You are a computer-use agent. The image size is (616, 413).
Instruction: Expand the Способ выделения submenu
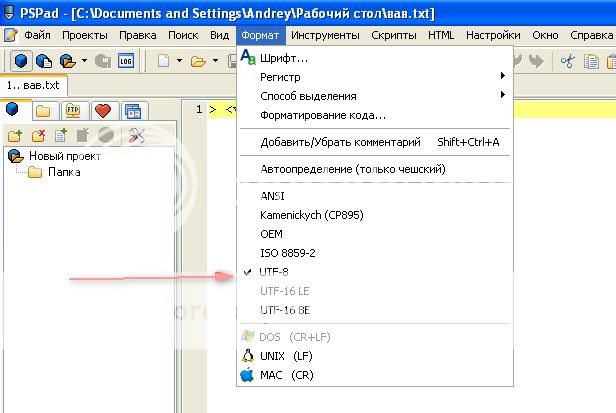coord(375,96)
